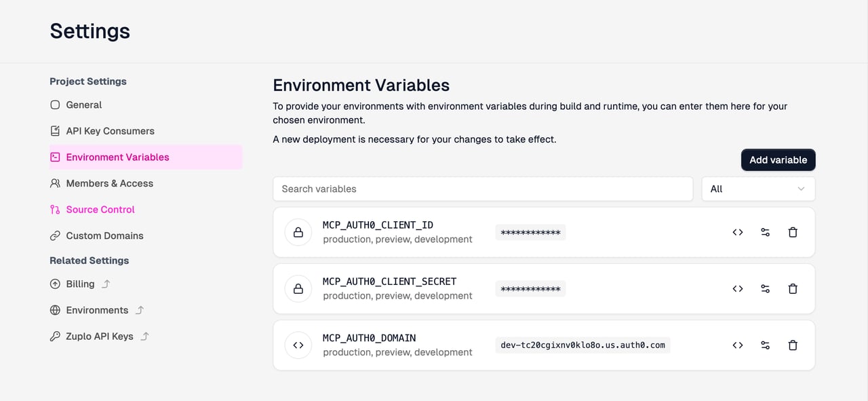Click the MCP_AUTH0_CLIENT_ID variable name
The image size is (868, 401).
(x=378, y=225)
